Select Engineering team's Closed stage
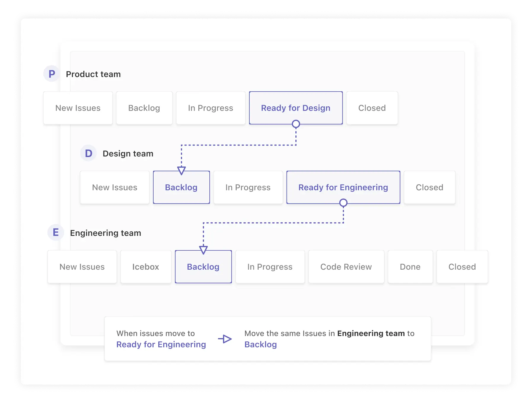The image size is (532, 403). coord(462,267)
